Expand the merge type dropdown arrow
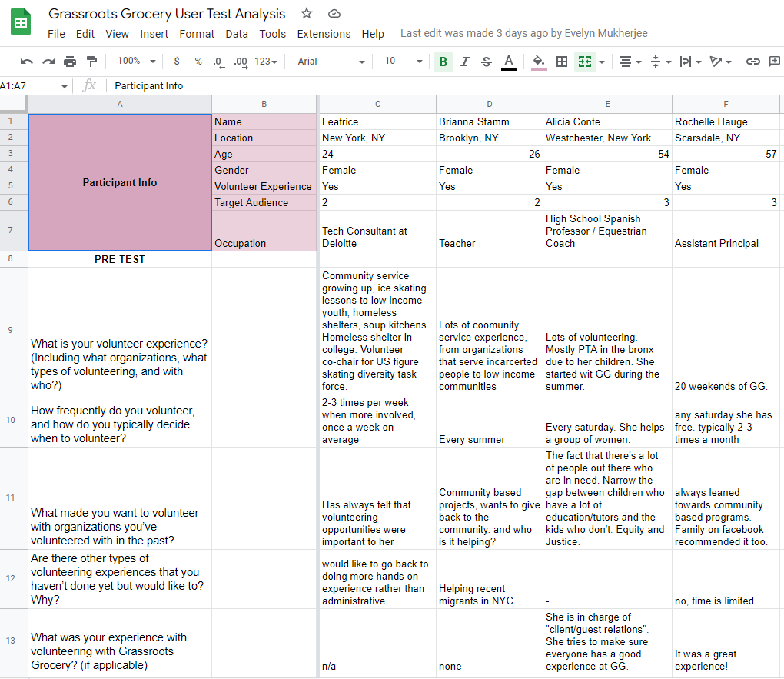Image resolution: width=784 pixels, height=679 pixels. pos(602,62)
